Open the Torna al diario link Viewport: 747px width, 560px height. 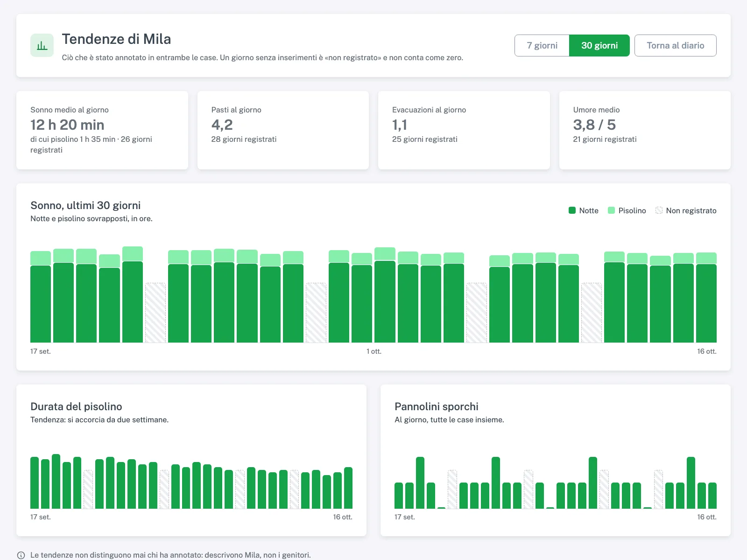675,45
